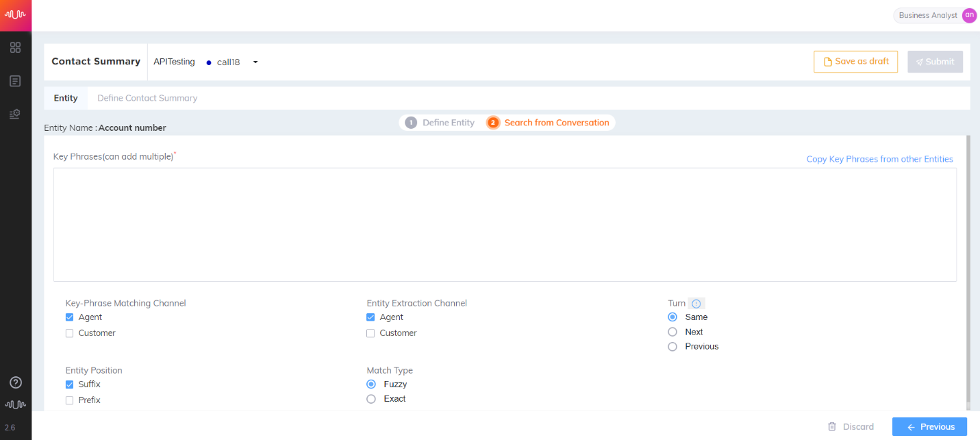
Task: Click inside the Key Phrases text area
Action: (x=505, y=225)
